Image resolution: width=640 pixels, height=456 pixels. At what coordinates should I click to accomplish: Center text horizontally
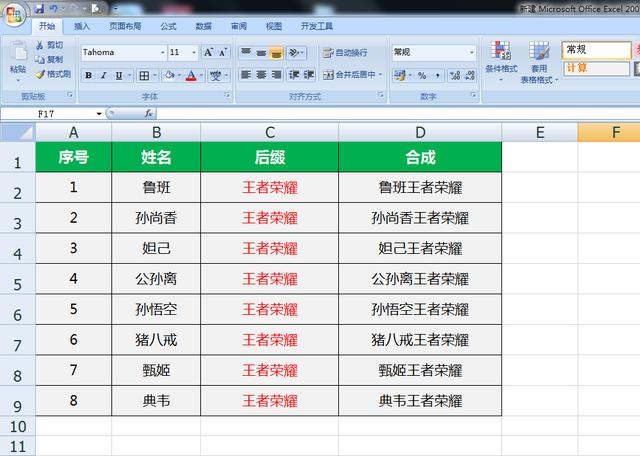coord(261,75)
